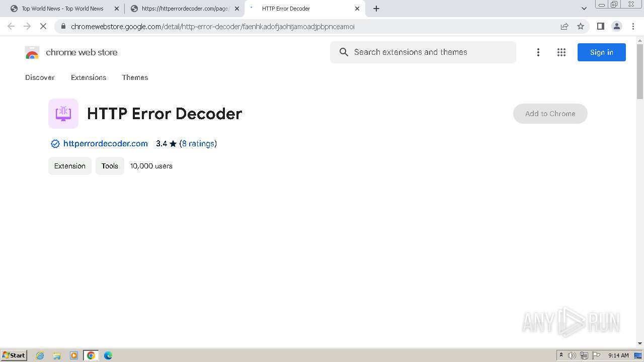
Task: Open the Windows Start menu
Action: [14, 355]
